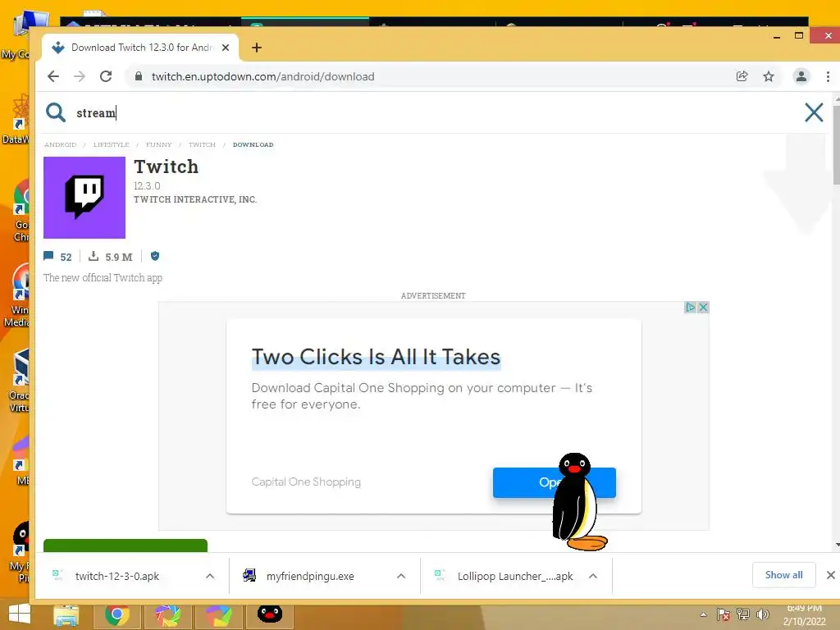840x630 pixels.
Task: Open File Explorer from the taskbar
Action: point(66,615)
